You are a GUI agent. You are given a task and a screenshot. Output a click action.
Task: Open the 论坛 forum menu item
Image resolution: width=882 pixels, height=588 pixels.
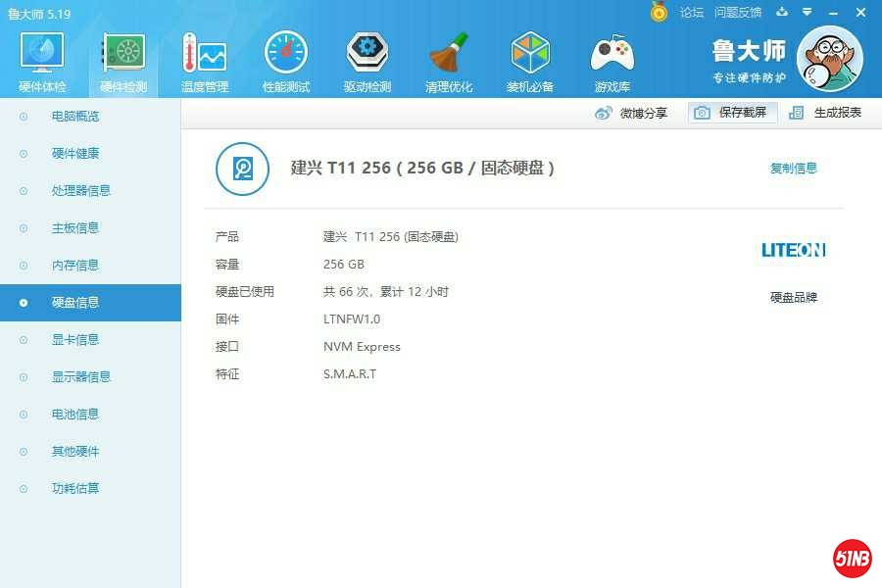[692, 13]
